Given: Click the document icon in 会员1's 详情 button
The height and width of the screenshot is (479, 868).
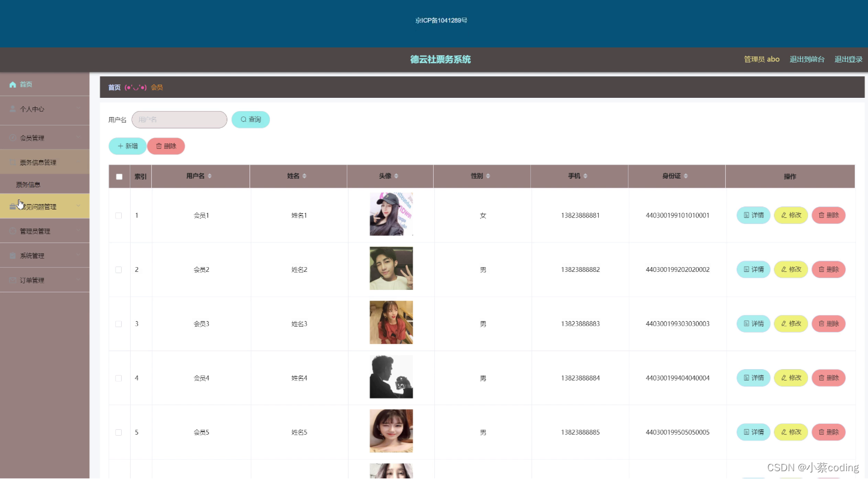Looking at the screenshot, I should click(747, 215).
